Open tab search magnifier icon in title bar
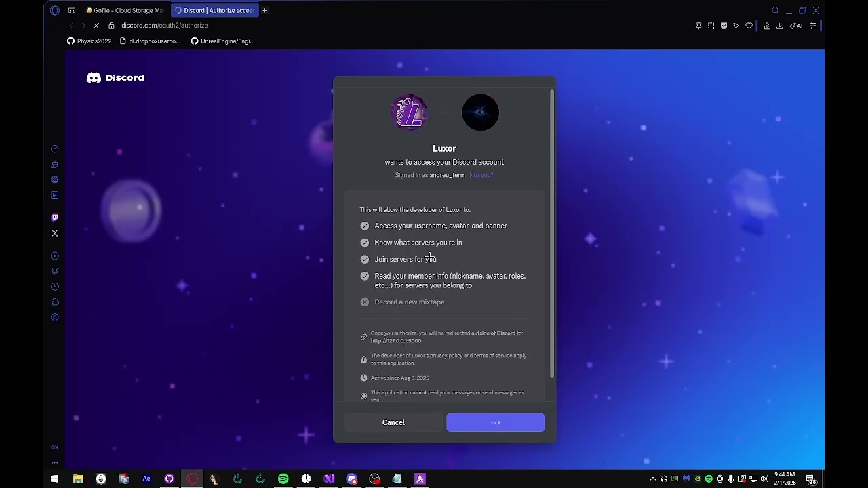Screen dimensions: 868x488 click(x=775, y=10)
